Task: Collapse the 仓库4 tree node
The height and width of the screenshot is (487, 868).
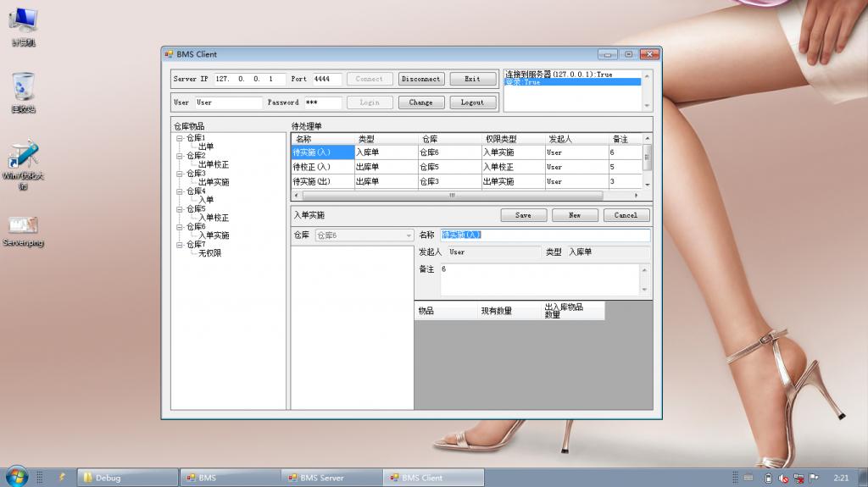Action: pos(180,191)
